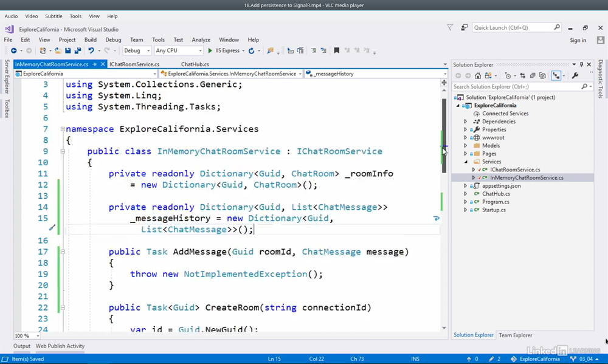Click the Sign in link
Viewport: 608px width, 364px height.
(578, 40)
